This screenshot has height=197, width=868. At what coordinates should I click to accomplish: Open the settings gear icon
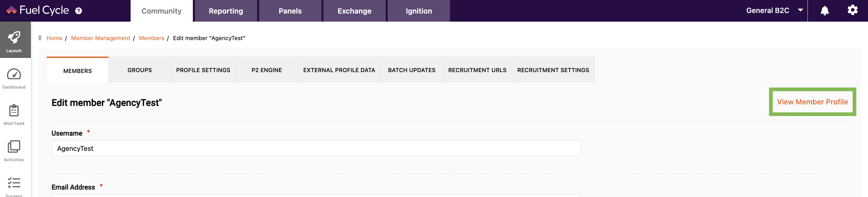coord(852,10)
